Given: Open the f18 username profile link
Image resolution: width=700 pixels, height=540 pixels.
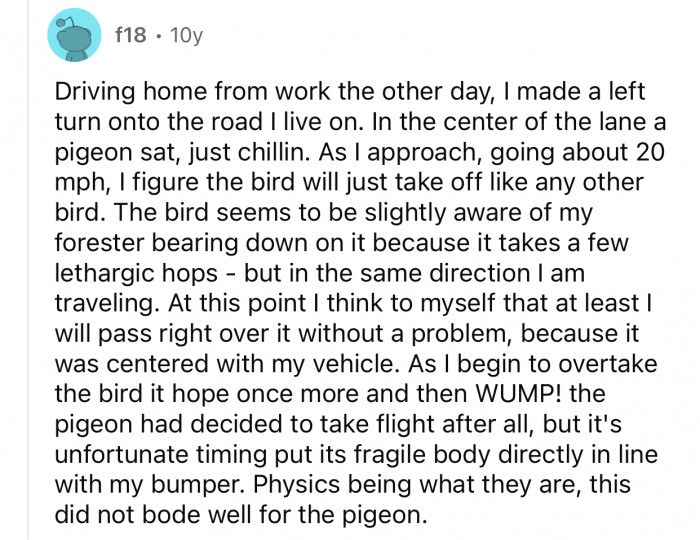Looking at the screenshot, I should (x=130, y=34).
